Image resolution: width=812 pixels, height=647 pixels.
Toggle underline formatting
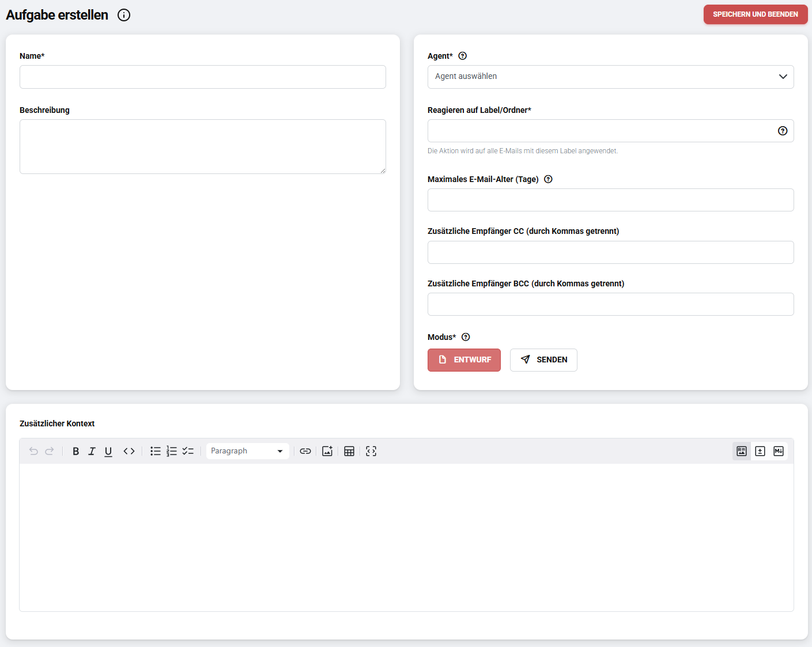click(108, 451)
